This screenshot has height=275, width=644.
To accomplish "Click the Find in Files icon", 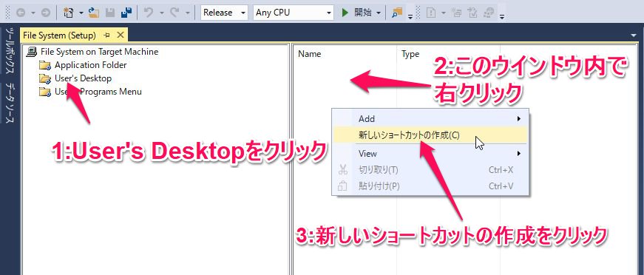I will click(397, 13).
